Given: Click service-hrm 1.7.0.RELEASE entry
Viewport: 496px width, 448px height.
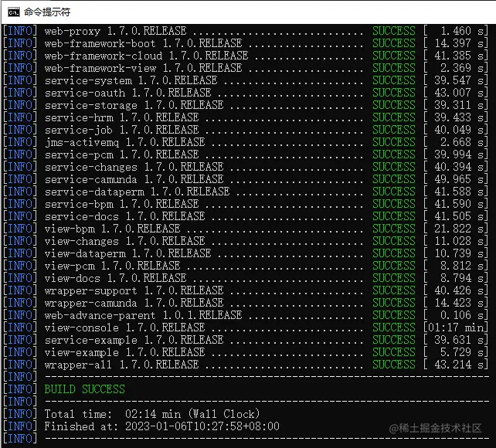Looking at the screenshot, I should point(122,117).
